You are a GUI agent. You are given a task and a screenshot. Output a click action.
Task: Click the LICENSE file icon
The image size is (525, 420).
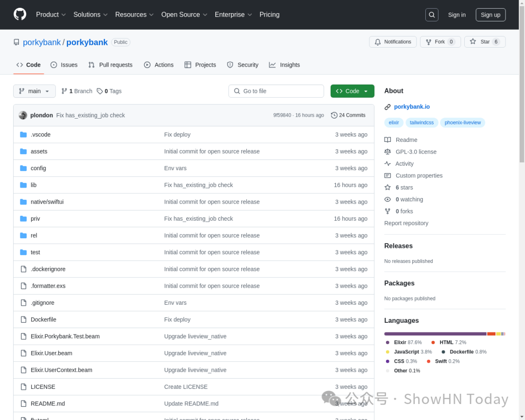[23, 387]
